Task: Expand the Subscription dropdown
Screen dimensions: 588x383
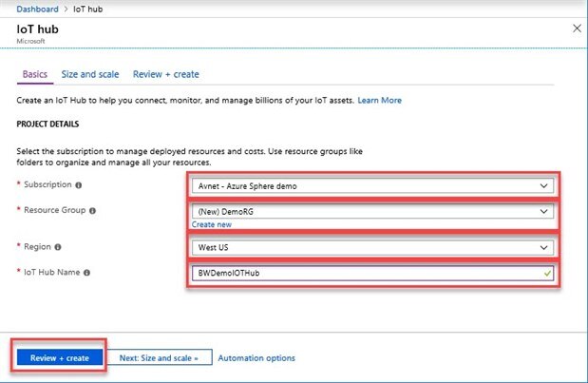Action: pos(372,186)
